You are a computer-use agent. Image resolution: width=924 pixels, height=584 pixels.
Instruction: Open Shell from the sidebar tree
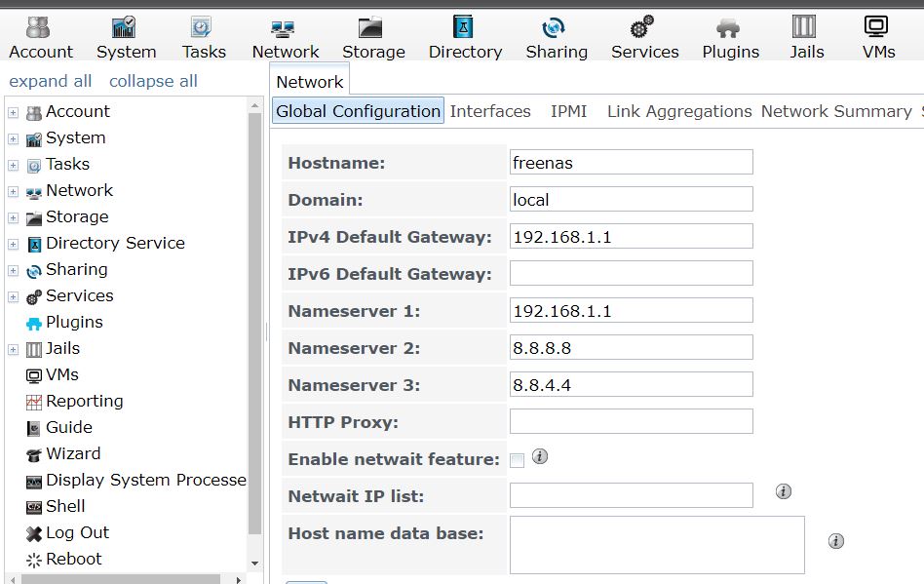pyautogui.click(x=65, y=506)
